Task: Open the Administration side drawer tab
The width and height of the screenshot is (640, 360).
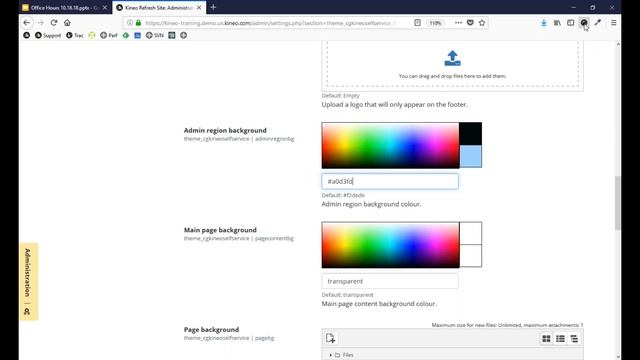Action: coord(29,282)
